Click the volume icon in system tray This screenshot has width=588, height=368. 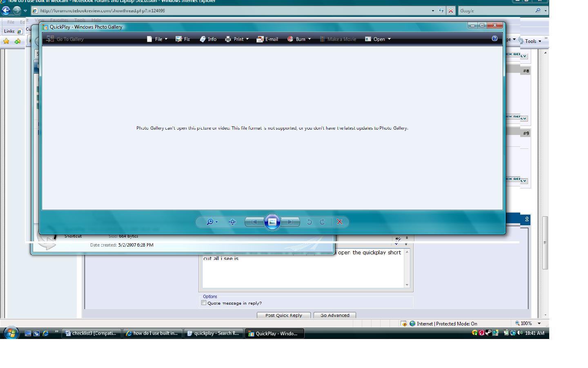pos(520,333)
